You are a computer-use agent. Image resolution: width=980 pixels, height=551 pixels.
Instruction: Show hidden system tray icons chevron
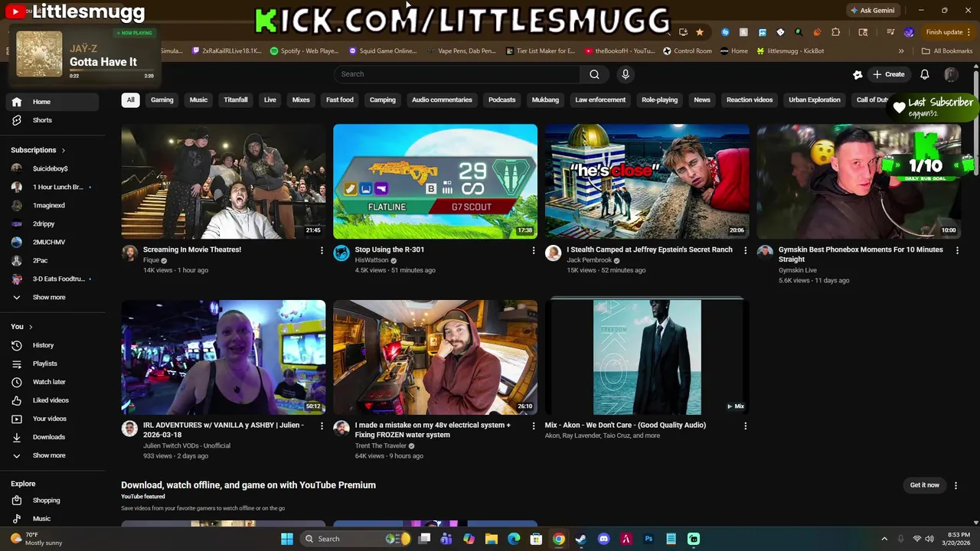tap(884, 539)
